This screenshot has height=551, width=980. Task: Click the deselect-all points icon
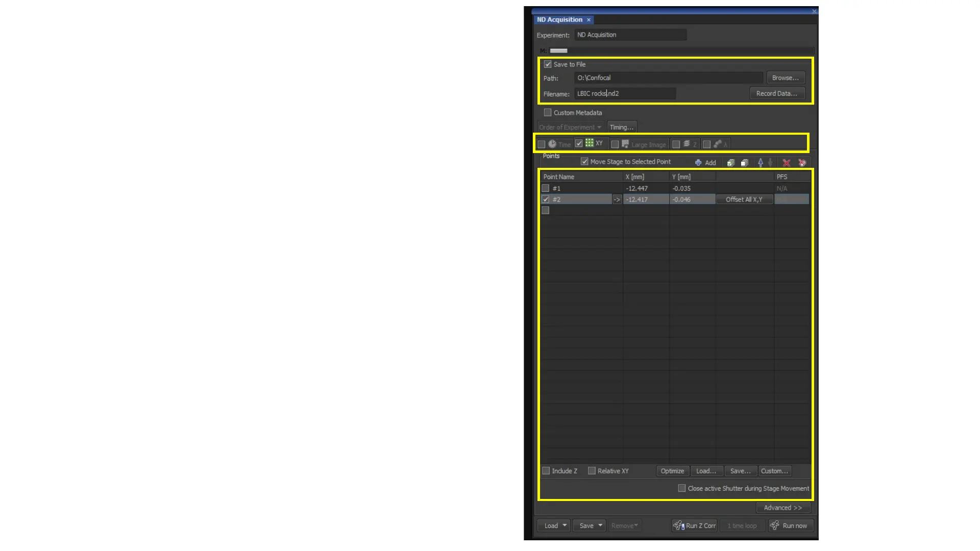coord(744,163)
